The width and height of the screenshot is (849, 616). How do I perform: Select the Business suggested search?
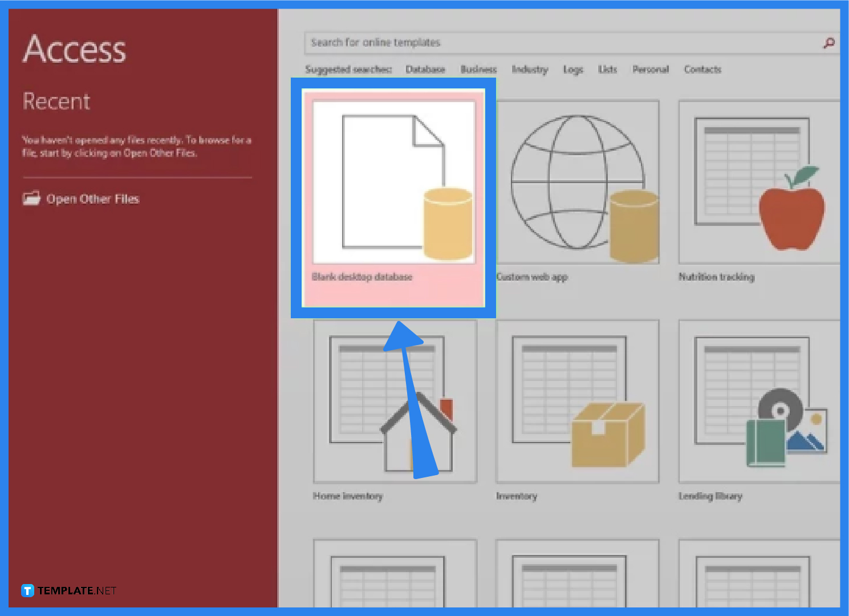[478, 69]
